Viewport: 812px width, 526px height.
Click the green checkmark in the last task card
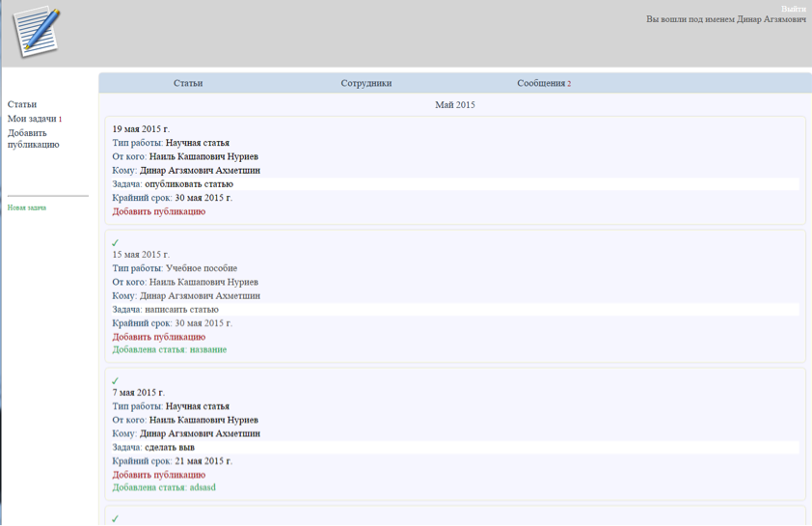click(115, 518)
